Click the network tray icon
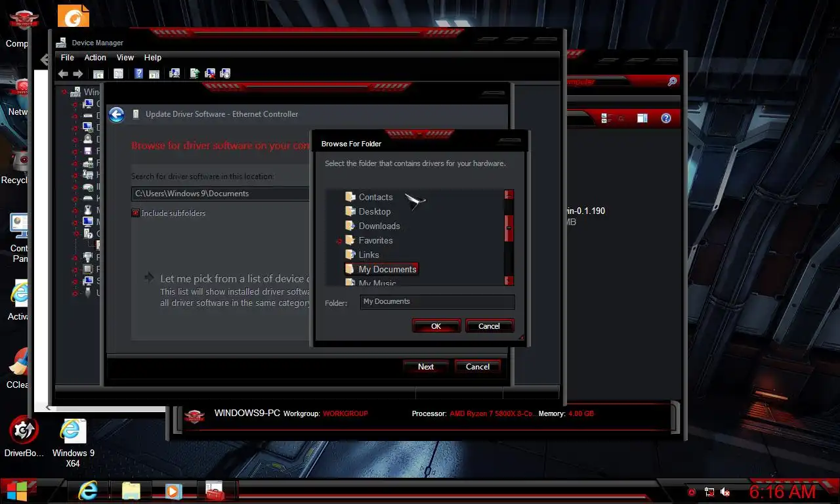This screenshot has height=504, width=840. [709, 492]
